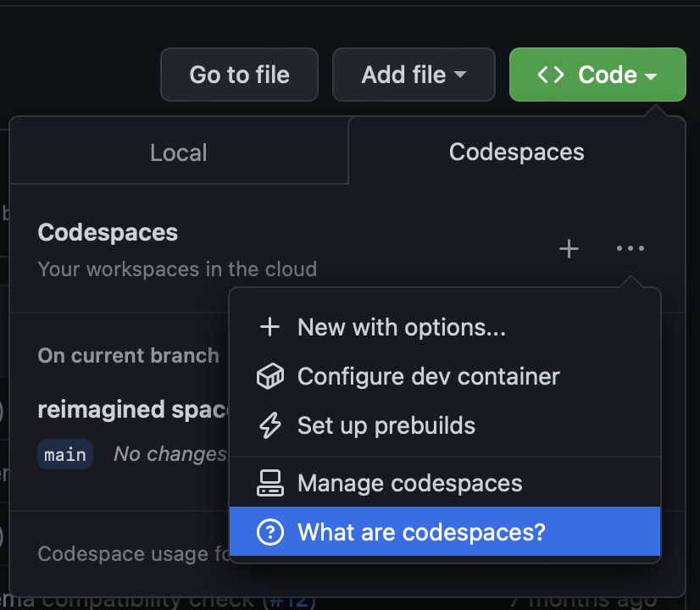Image resolution: width=700 pixels, height=610 pixels.
Task: Click the code brackets icon on Code button
Action: 551,75
